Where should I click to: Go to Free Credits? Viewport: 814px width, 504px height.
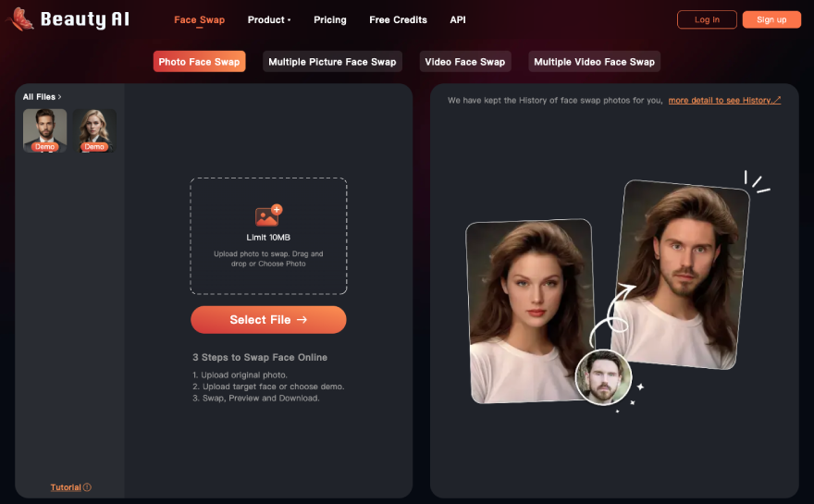pos(398,19)
